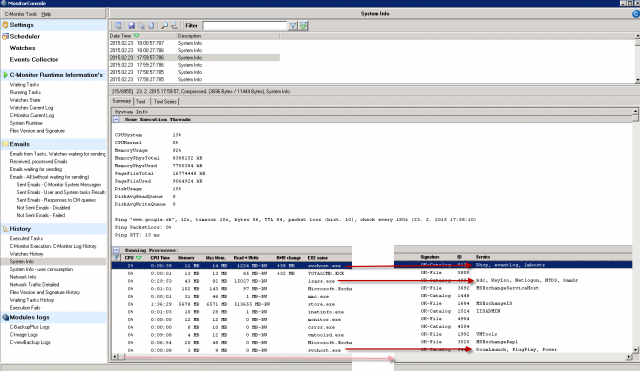Switch to the Summary tab
640x371 pixels.
(122, 101)
